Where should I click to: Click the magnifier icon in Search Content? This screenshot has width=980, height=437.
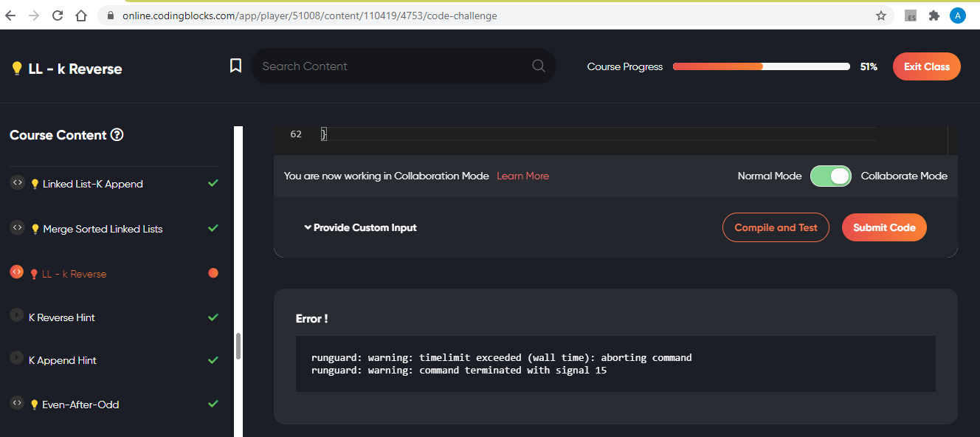[x=538, y=66]
